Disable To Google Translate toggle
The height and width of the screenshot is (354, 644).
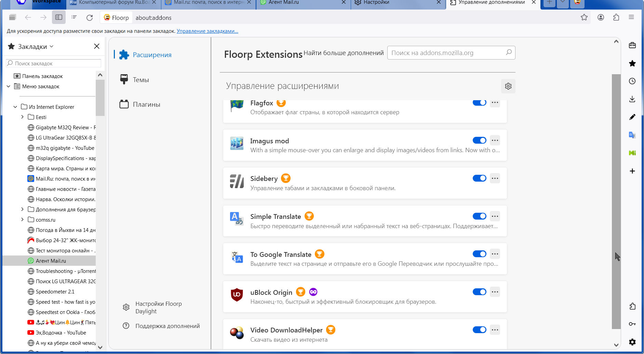[480, 254]
